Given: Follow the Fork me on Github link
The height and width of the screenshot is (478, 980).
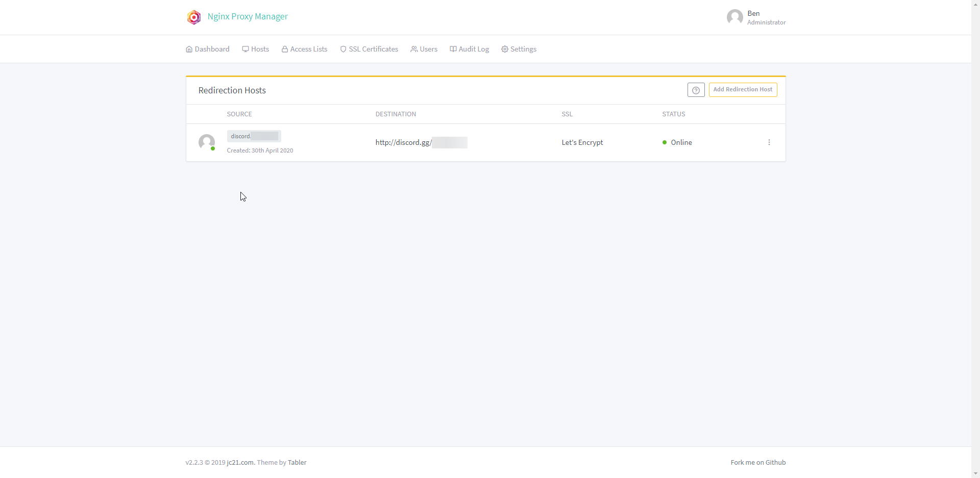Looking at the screenshot, I should [758, 462].
